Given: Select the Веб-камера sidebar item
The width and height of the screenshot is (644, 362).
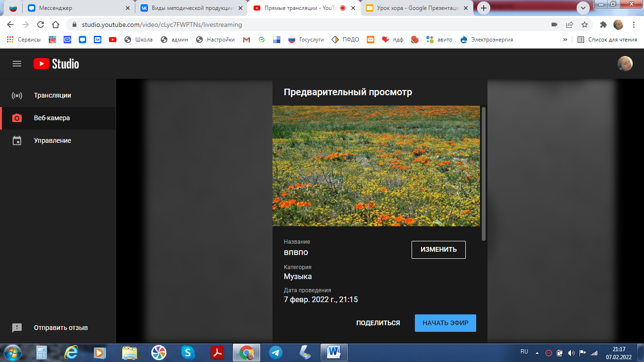Looking at the screenshot, I should (58, 118).
